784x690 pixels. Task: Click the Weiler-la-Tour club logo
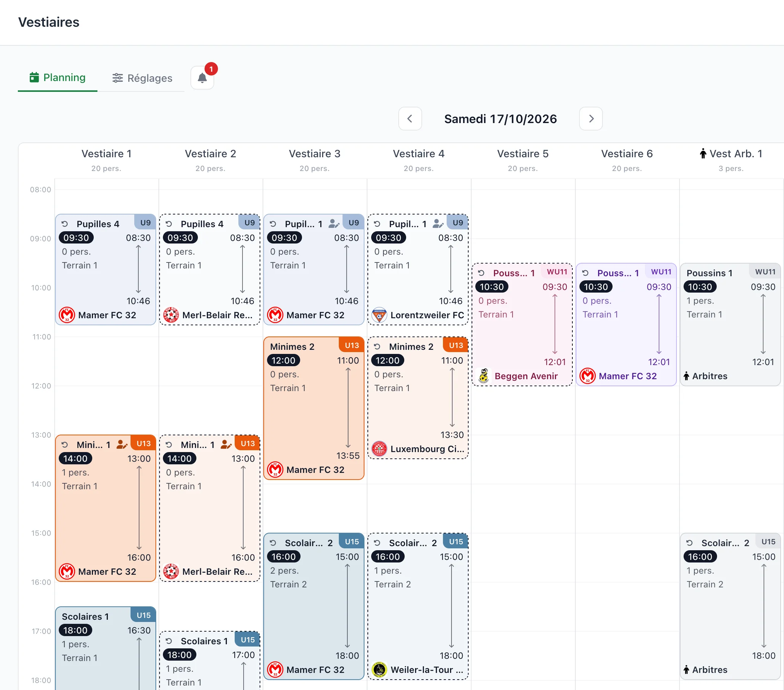tap(379, 670)
